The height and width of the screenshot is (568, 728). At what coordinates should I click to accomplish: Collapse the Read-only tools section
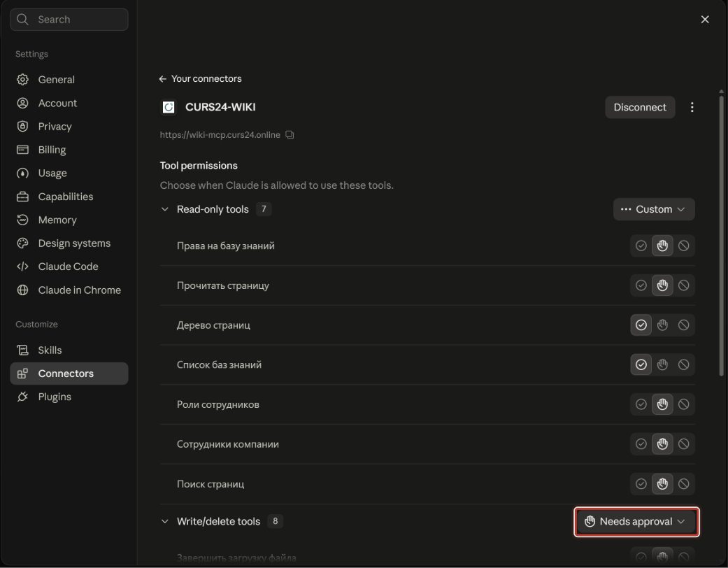click(x=165, y=209)
